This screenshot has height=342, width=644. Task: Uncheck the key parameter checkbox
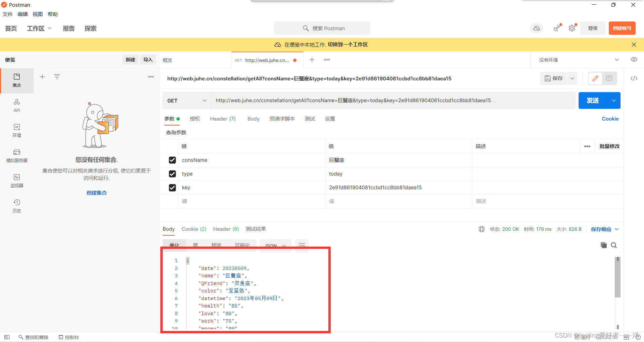point(172,188)
